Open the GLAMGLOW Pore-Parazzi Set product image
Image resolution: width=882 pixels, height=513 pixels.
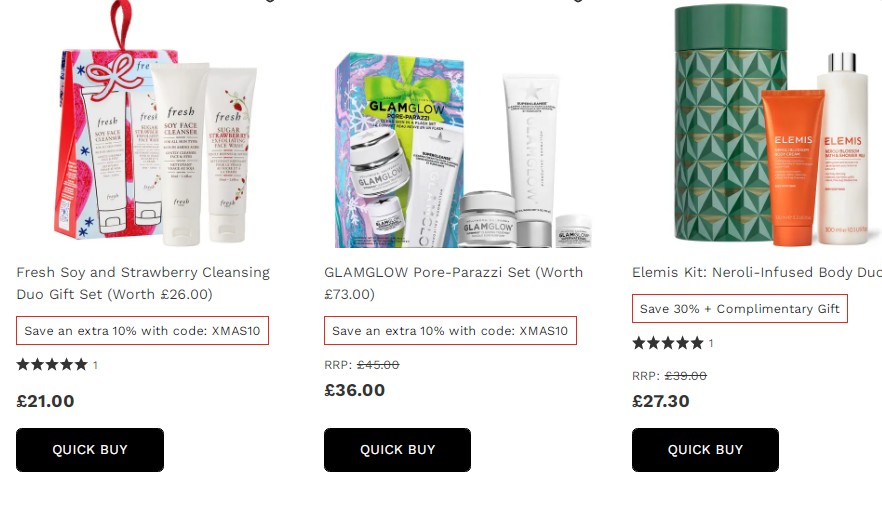463,150
